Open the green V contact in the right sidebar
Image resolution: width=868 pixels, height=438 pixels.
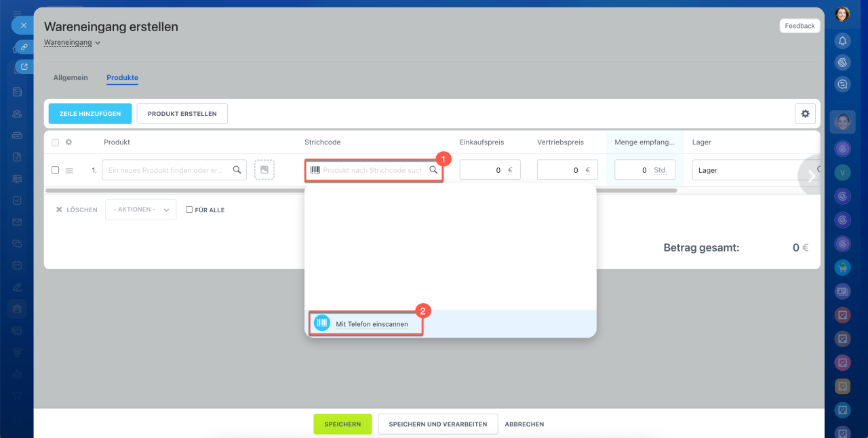click(842, 172)
